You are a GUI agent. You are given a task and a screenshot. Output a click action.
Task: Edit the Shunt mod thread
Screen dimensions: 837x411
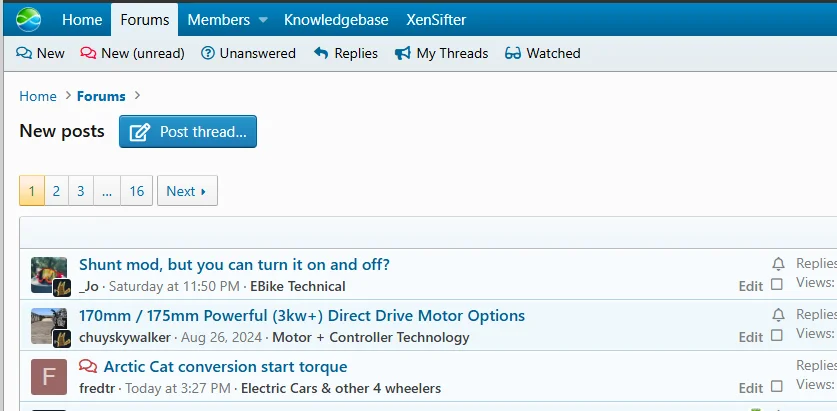tap(751, 287)
